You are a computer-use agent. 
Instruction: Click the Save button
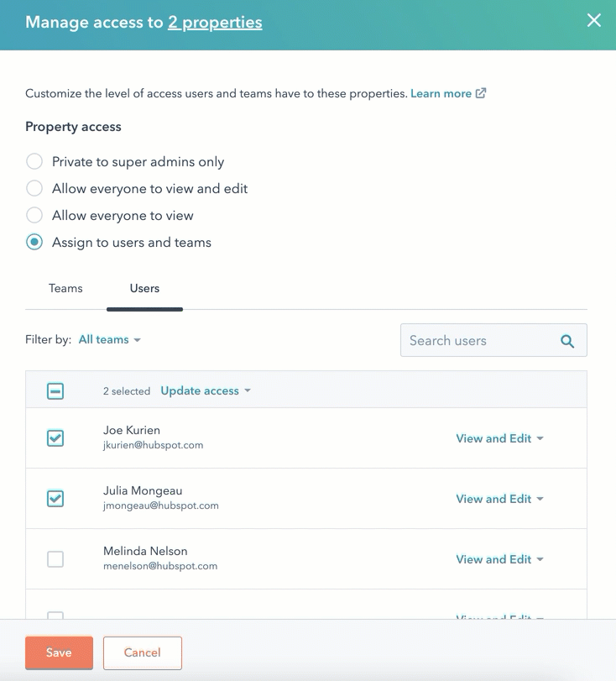pyautogui.click(x=59, y=652)
